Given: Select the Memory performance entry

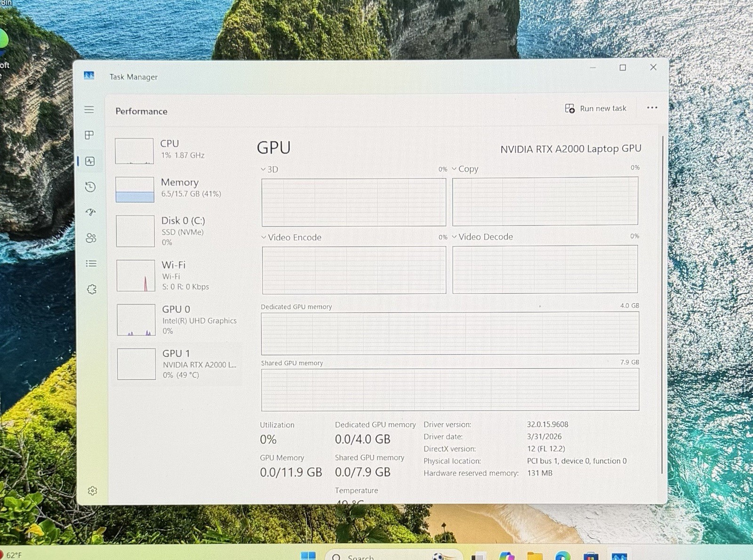Looking at the screenshot, I should tap(177, 189).
